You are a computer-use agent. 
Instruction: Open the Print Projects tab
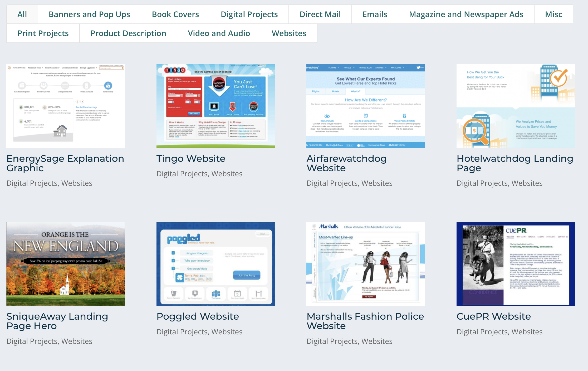pyautogui.click(x=43, y=33)
